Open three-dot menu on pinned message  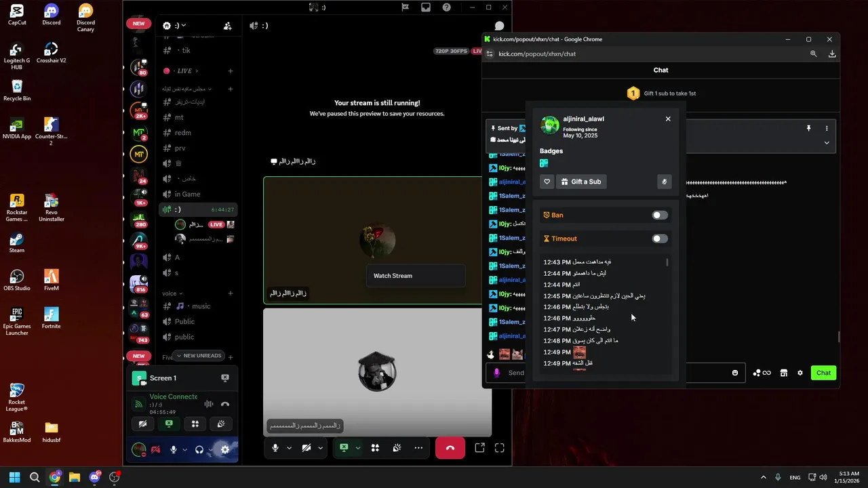pyautogui.click(x=827, y=128)
